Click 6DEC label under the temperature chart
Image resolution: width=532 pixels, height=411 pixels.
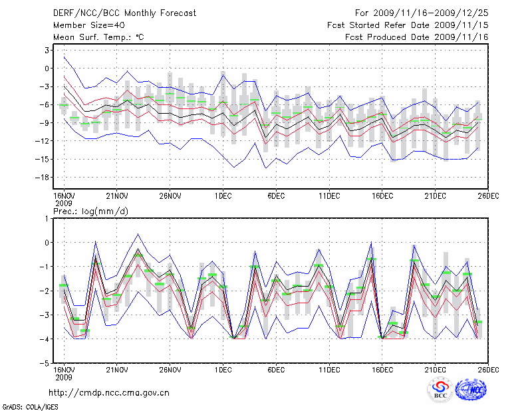coord(276,196)
